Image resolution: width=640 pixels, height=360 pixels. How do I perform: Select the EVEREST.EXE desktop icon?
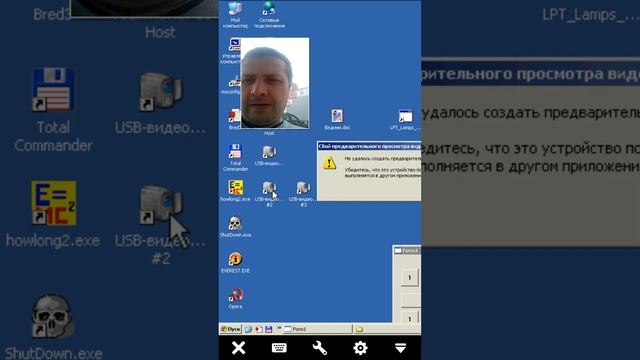(x=235, y=260)
